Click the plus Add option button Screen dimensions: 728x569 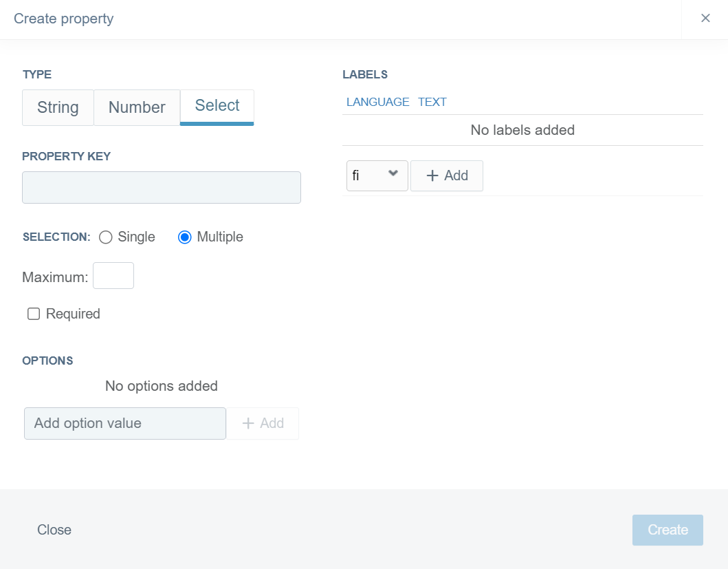[x=263, y=423]
